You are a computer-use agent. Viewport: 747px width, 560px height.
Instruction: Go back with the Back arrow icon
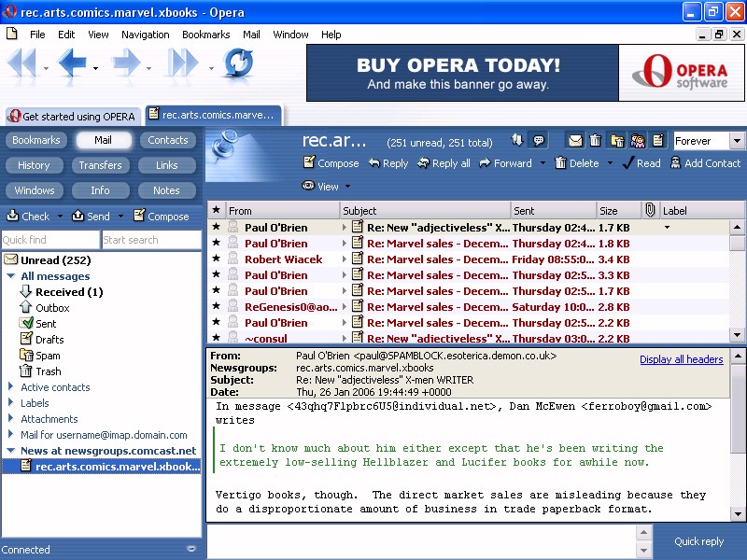click(72, 63)
